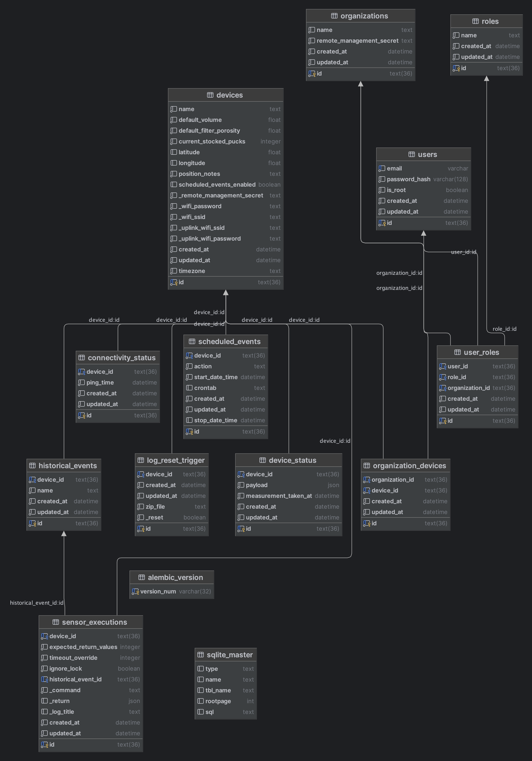Click the boolean column icon beside scheduled_events_enabled
Viewport: 532px width, 761px height.
pos(174,185)
